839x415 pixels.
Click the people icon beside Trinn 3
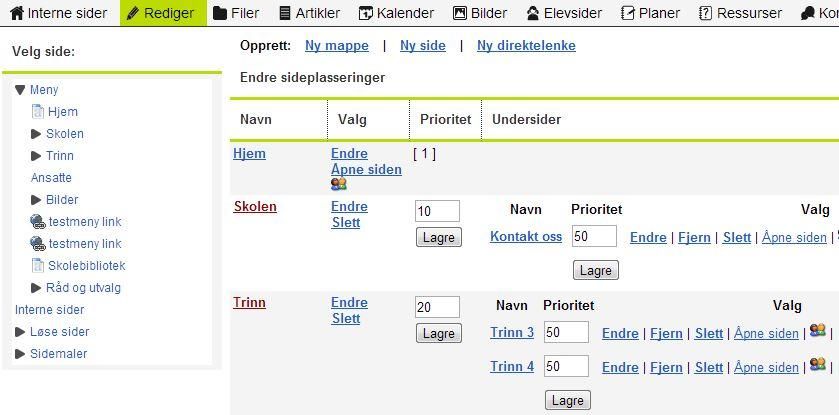pyautogui.click(x=818, y=331)
